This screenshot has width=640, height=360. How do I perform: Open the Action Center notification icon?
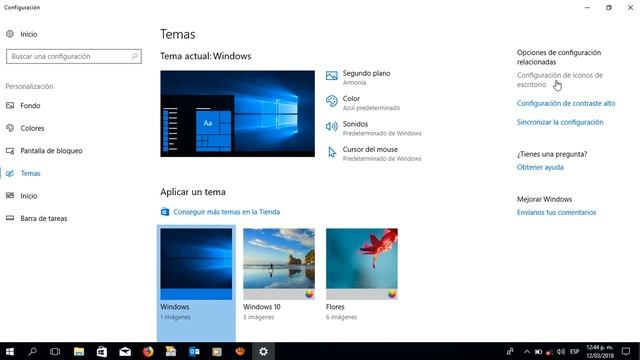point(626,351)
